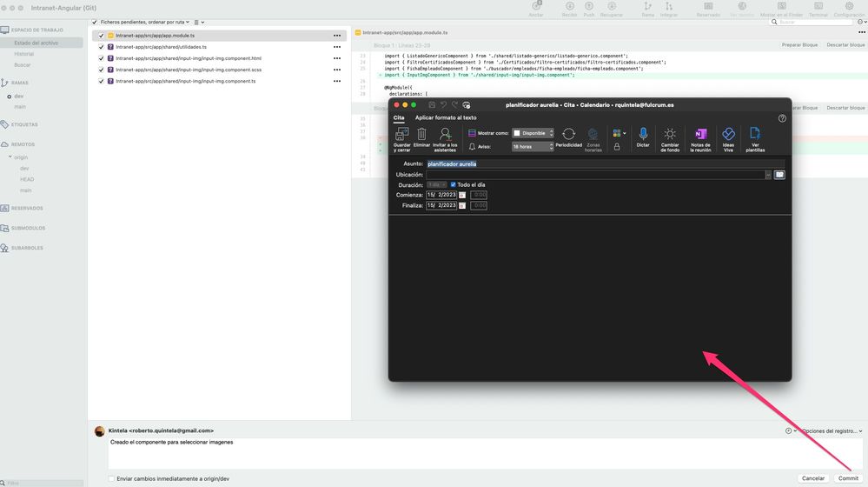Select the dev branch under Ramas
This screenshot has width=868, height=487.
tap(19, 96)
